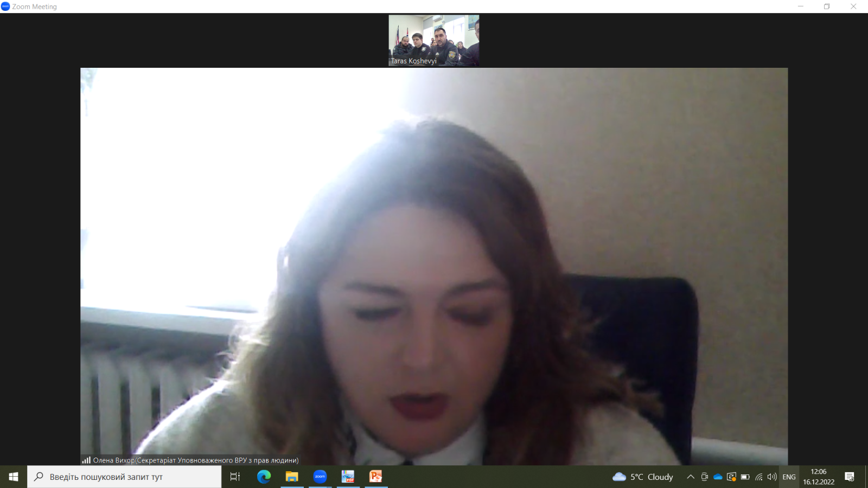Open the 5°C Cloudy weather widget

643,477
